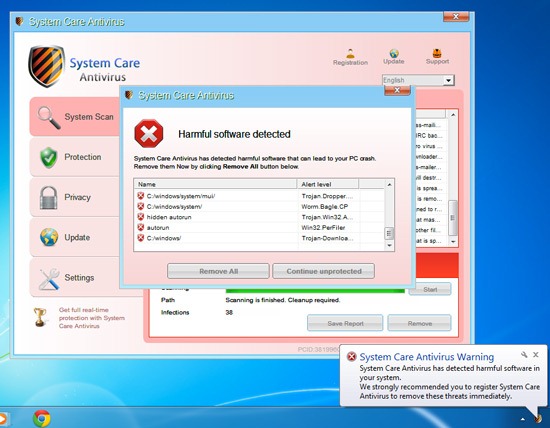Click the threat icon beside C:/windows/system/mui/

[141, 196]
